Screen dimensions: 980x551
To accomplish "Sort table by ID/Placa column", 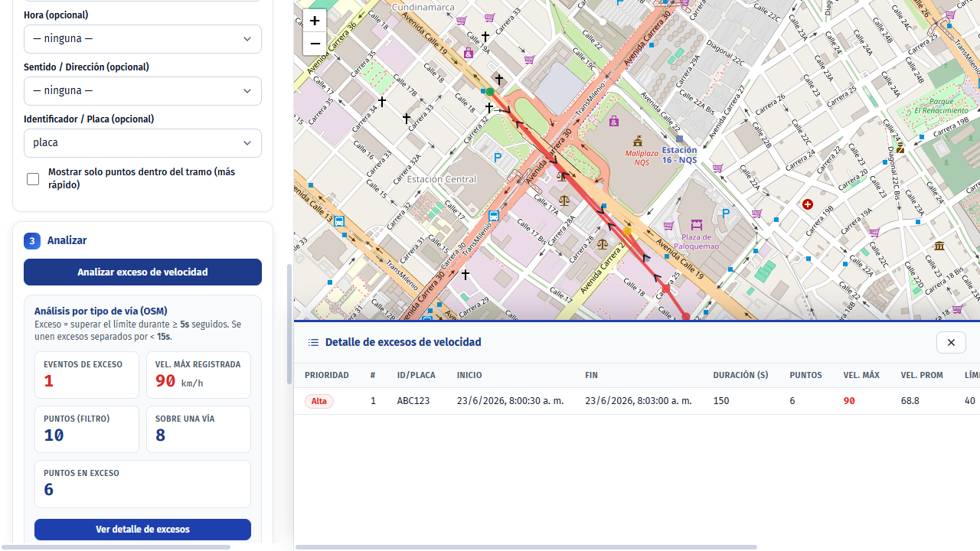I will click(x=416, y=375).
